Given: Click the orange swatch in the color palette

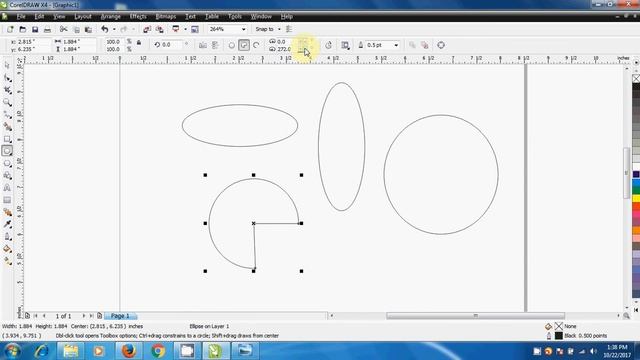Looking at the screenshot, I should click(636, 230).
